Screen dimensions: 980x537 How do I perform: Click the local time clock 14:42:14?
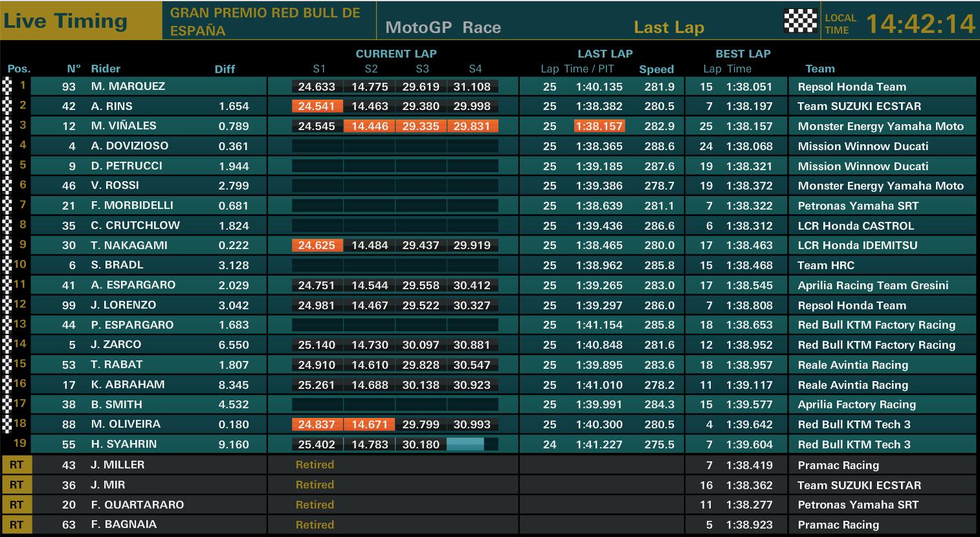pos(920,24)
